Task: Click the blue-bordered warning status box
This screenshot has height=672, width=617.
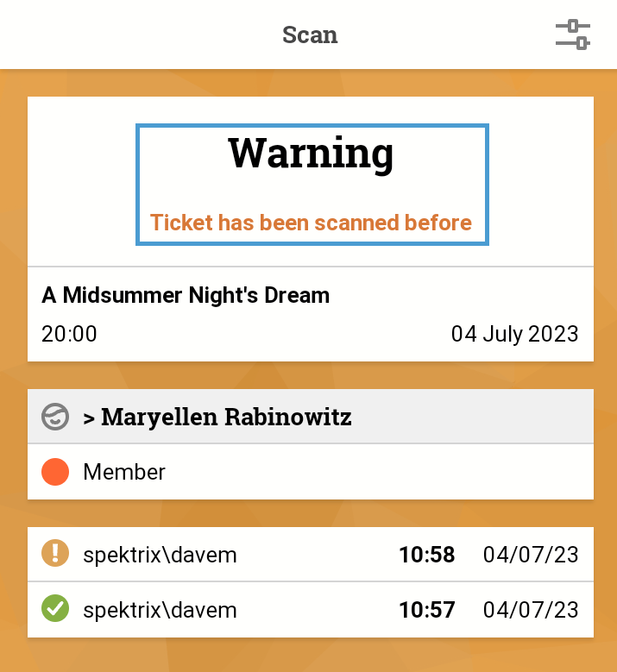Action: (312, 185)
